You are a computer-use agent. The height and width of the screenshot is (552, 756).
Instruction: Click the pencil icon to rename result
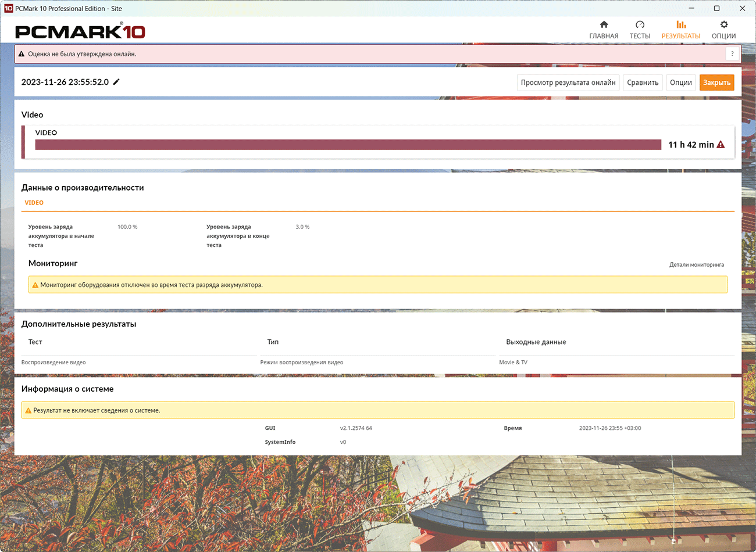click(116, 82)
